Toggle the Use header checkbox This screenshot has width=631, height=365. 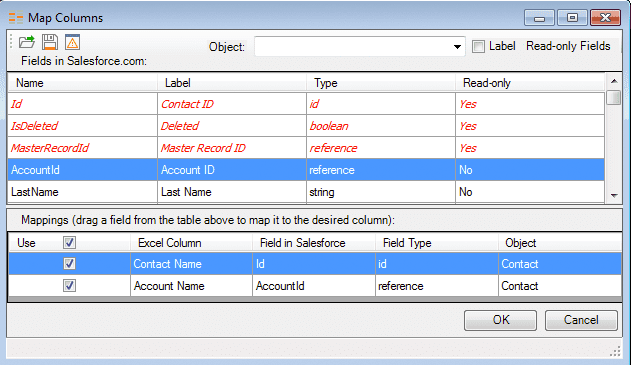click(69, 243)
